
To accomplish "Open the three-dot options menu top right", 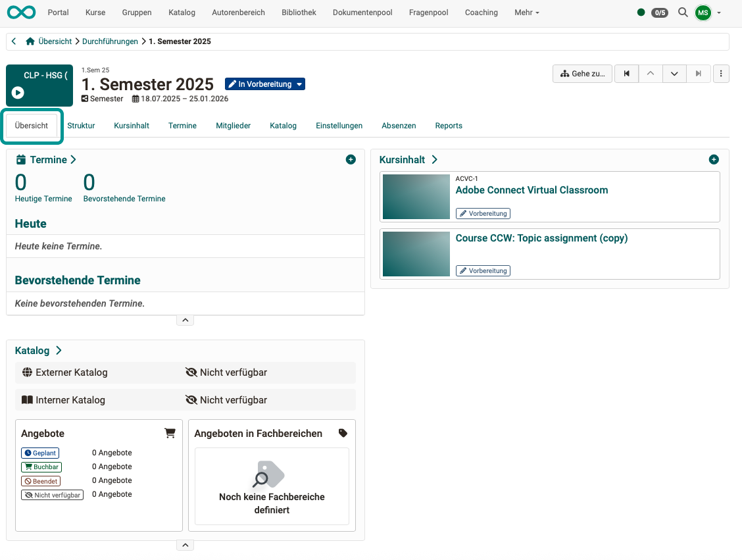I will pyautogui.click(x=721, y=73).
